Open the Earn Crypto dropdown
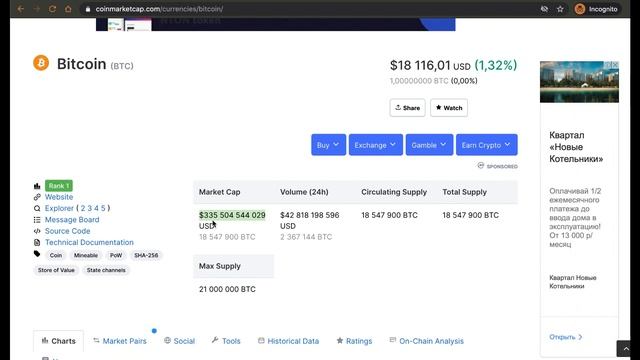This screenshot has width=640, height=360. [487, 145]
